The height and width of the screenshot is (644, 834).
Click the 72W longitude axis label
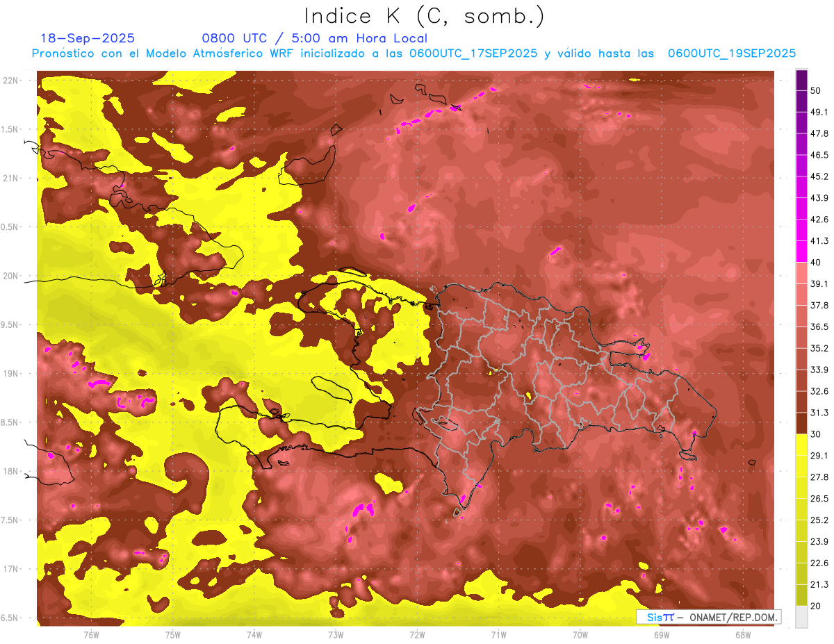(417, 635)
